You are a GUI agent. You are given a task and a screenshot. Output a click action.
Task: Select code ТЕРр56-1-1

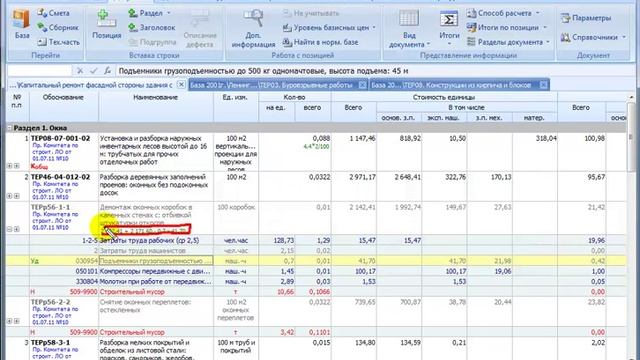coord(50,207)
